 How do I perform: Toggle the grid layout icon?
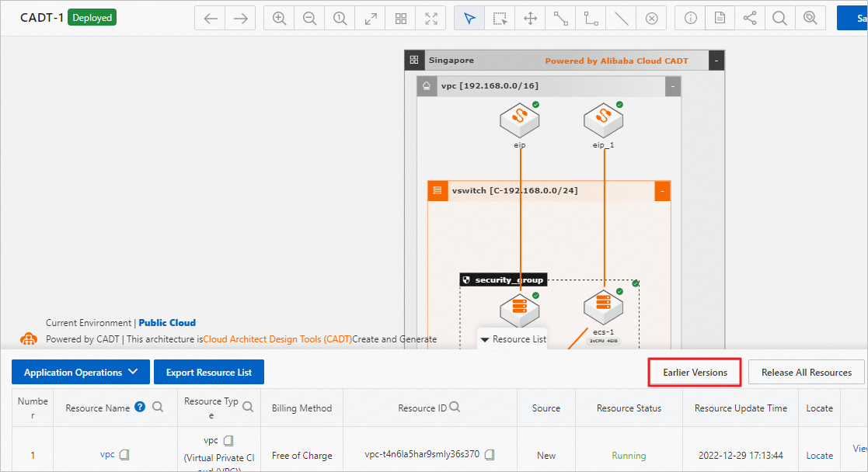click(x=401, y=19)
